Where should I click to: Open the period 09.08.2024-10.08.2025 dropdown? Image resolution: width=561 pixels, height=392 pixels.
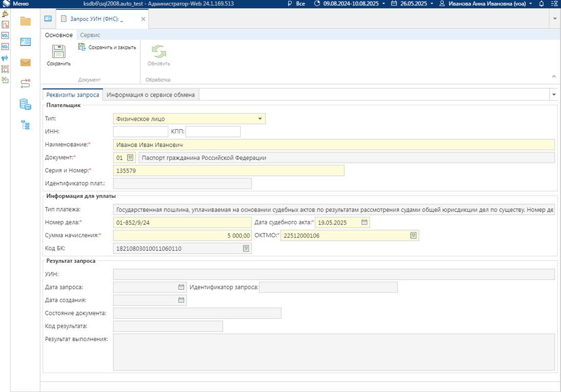click(x=350, y=4)
